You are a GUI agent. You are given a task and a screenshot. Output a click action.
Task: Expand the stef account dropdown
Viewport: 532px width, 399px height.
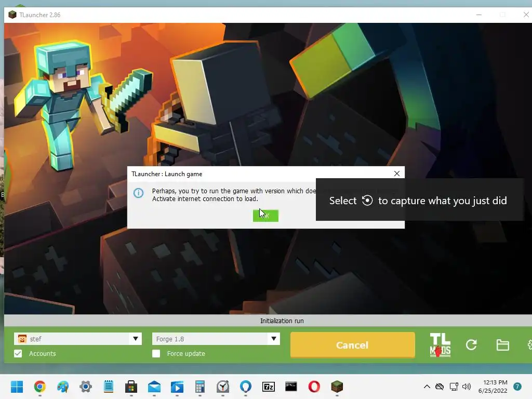(136, 339)
